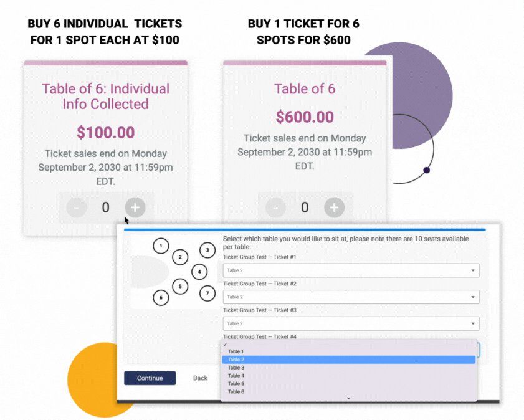Screen dimensions: 524x420
Task: Select seat circle number 3
Action: click(x=207, y=250)
